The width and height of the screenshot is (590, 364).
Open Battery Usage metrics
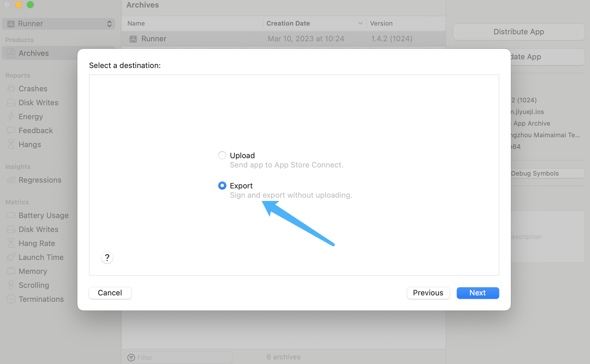pyautogui.click(x=44, y=215)
